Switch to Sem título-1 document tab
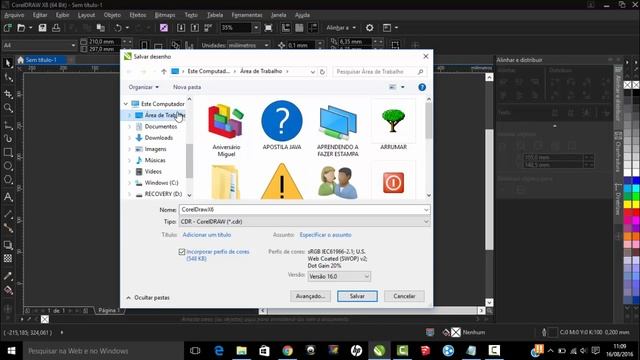640x360 pixels. pyautogui.click(x=41, y=60)
